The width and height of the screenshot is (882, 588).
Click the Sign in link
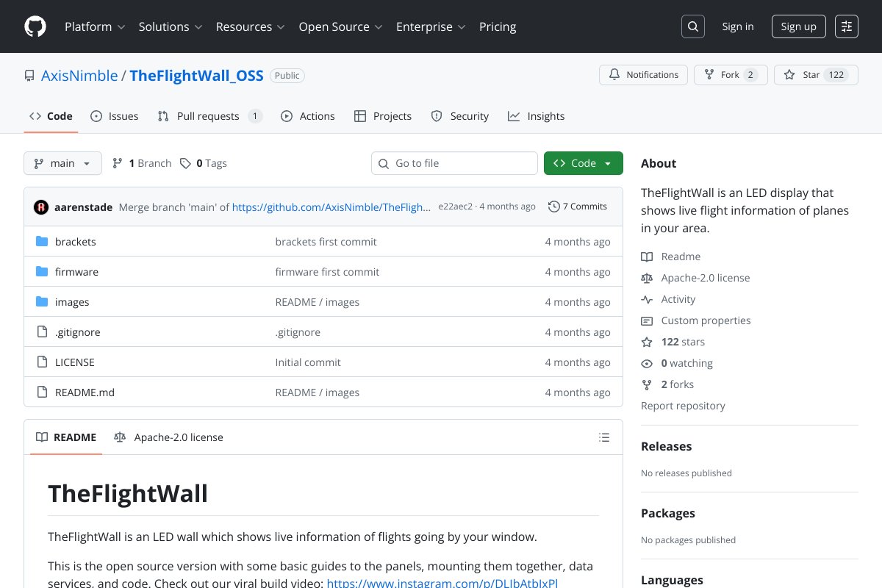point(738,26)
